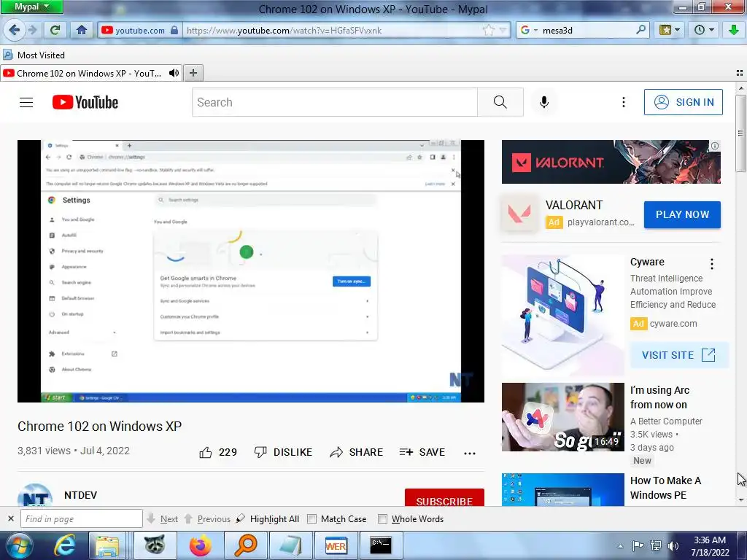747x560 pixels.
Task: Click SHARE below the video
Action: point(356,452)
